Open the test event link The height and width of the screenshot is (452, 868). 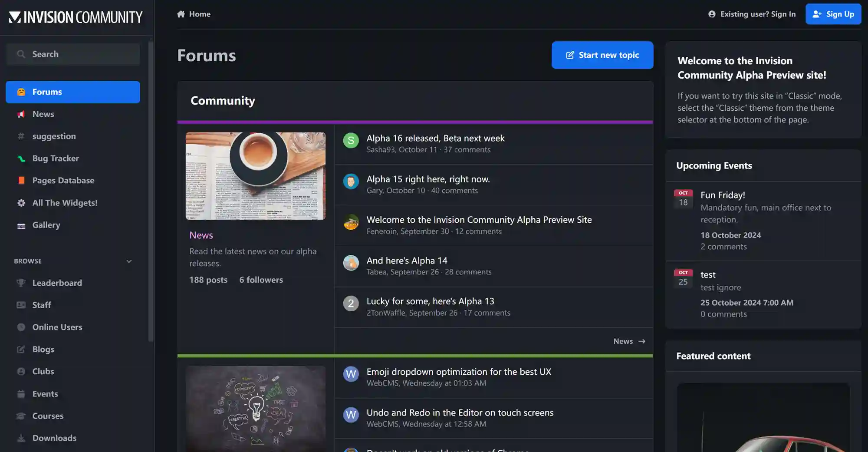[708, 274]
